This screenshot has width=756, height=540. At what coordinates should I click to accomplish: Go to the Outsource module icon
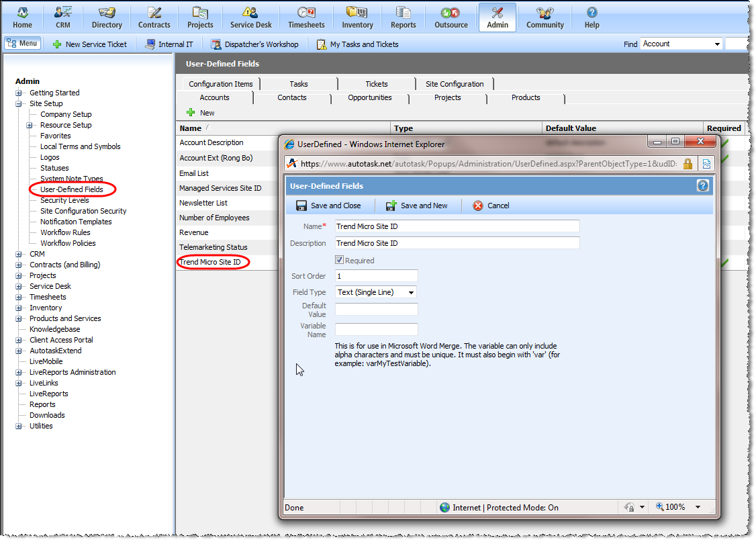coord(451,12)
